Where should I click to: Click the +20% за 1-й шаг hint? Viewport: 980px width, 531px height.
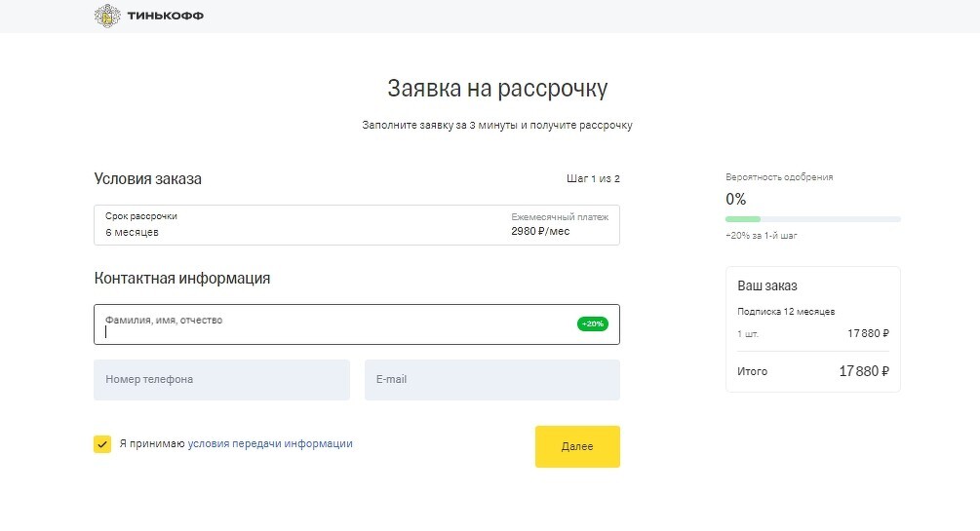click(x=762, y=236)
